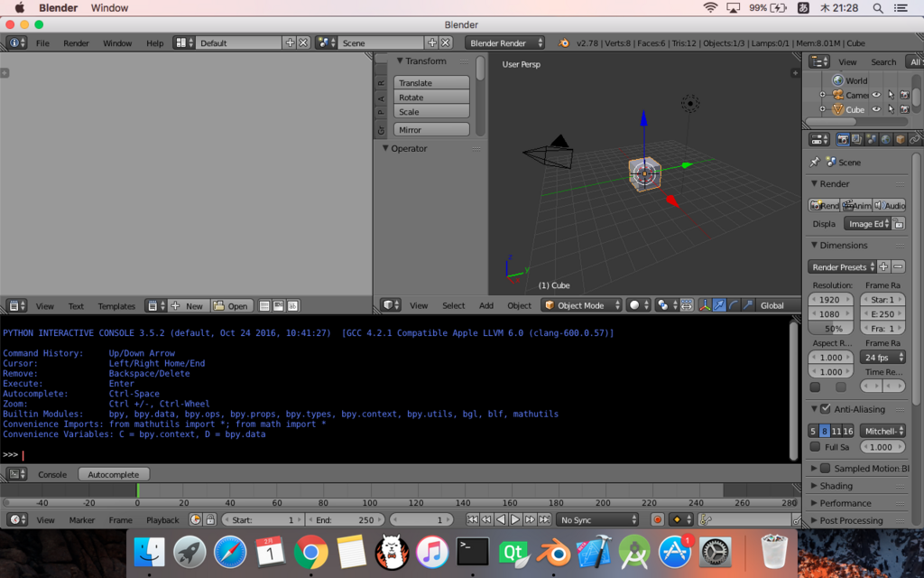Screen dimensions: 924x578
Task: Open the Python console editor type selector
Action: click(x=16, y=474)
